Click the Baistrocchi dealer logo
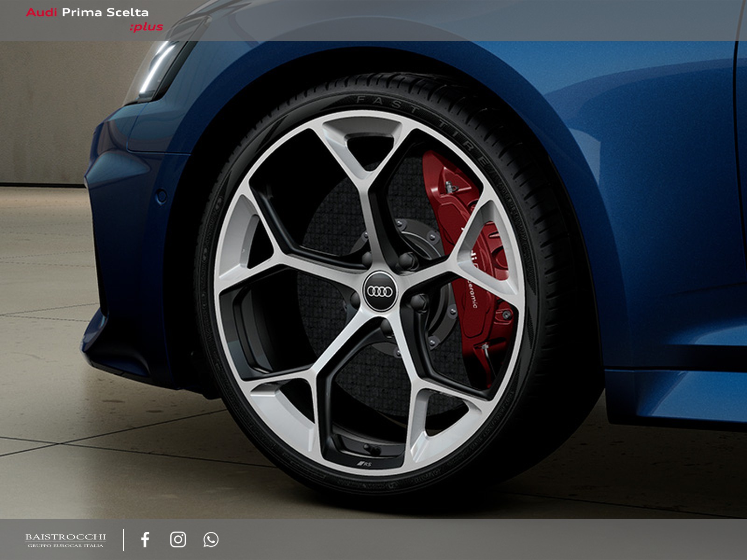The height and width of the screenshot is (560, 747). tap(65, 537)
